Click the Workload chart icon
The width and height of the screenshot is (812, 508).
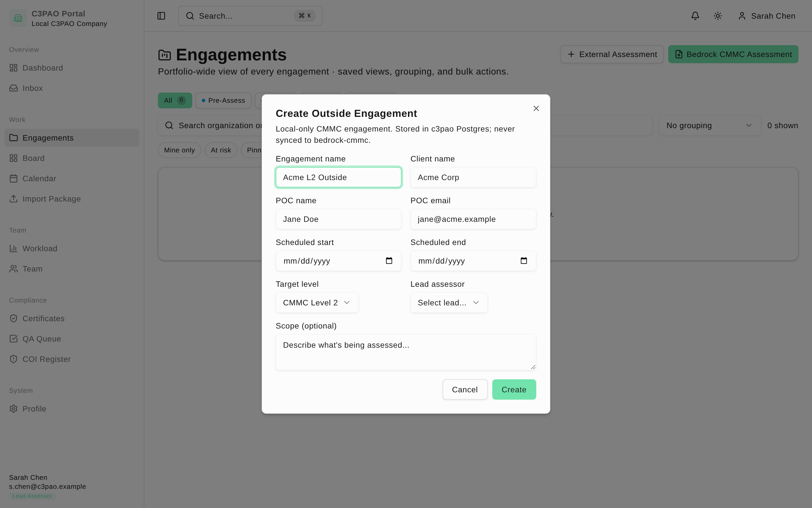pos(14,249)
